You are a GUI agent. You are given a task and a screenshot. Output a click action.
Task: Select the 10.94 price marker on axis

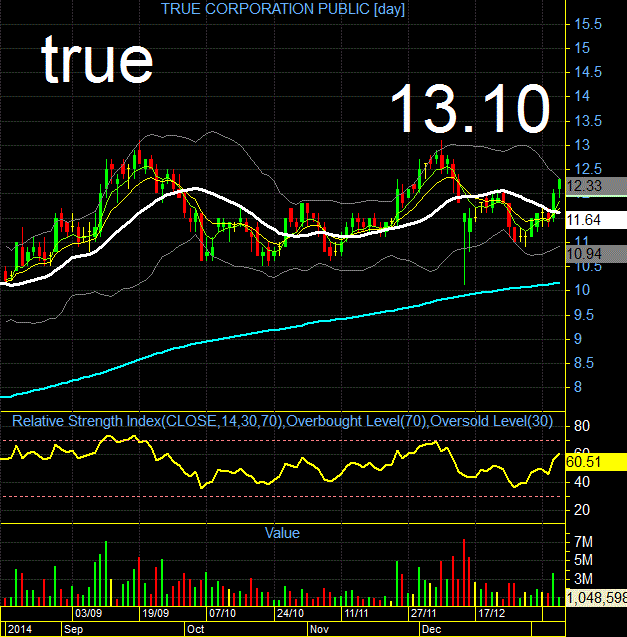click(x=596, y=254)
